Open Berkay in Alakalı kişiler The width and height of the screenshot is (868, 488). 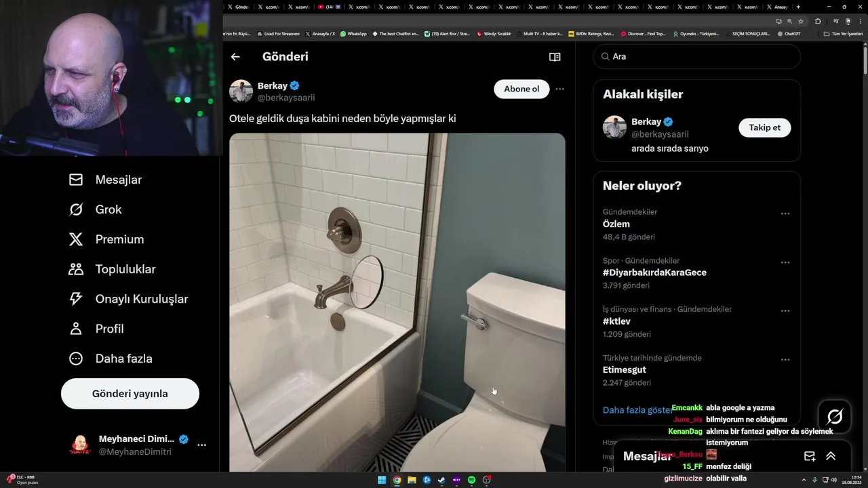click(x=646, y=122)
